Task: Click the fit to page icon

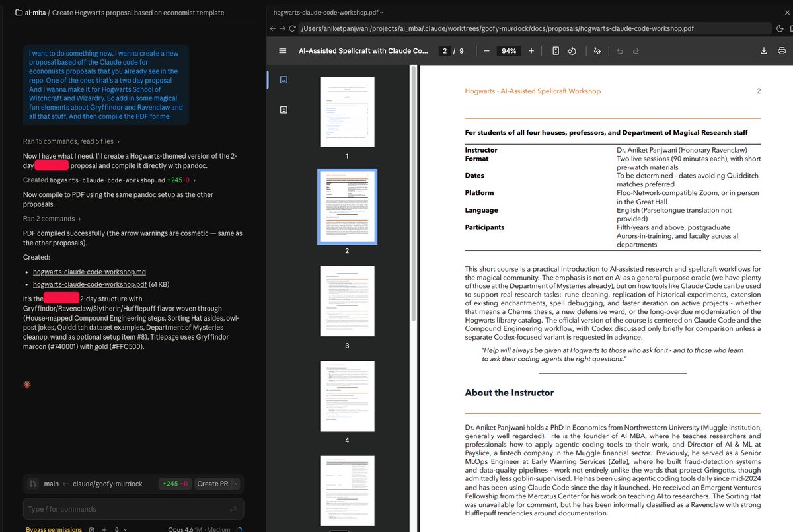Action: tap(556, 51)
